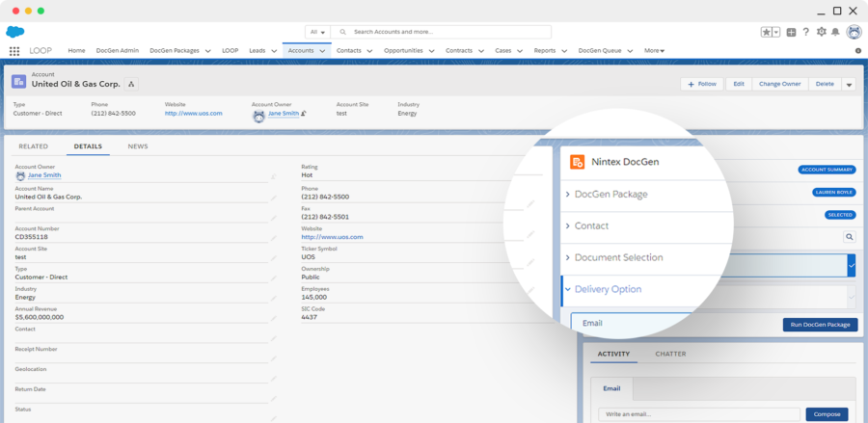Select the Email activity tab
This screenshot has width=868, height=423.
tap(611, 388)
